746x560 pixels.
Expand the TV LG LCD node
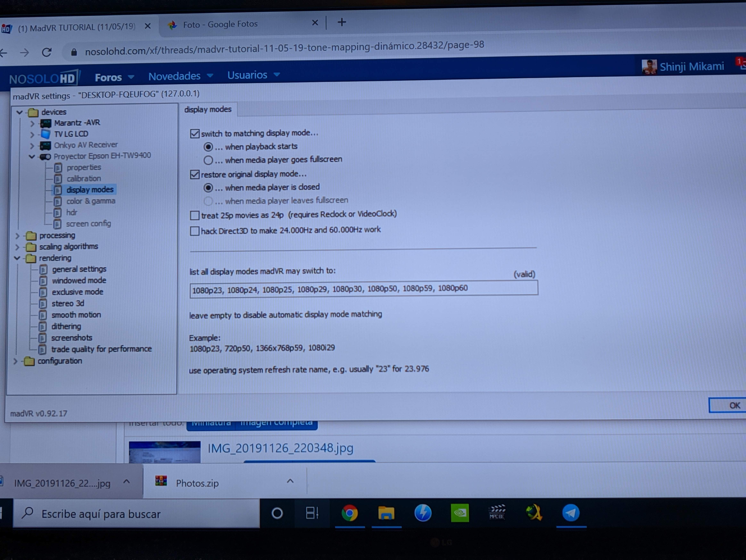click(x=32, y=135)
